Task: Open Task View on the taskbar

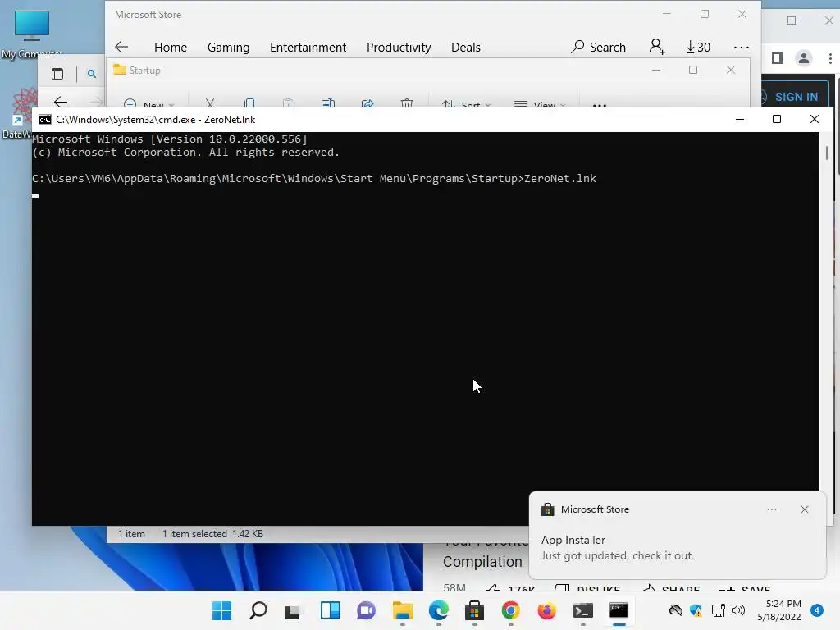Action: coord(294,610)
